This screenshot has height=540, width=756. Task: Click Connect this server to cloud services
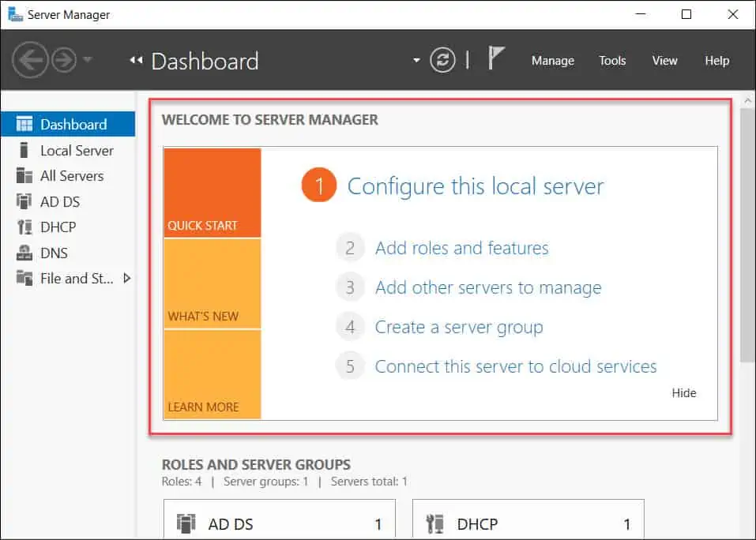(516, 366)
